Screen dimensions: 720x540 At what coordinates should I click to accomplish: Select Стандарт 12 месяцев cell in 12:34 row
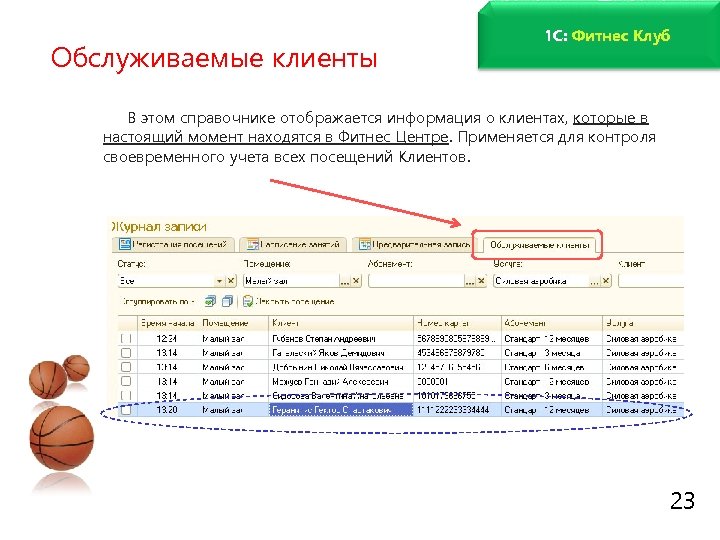pyautogui.click(x=551, y=339)
